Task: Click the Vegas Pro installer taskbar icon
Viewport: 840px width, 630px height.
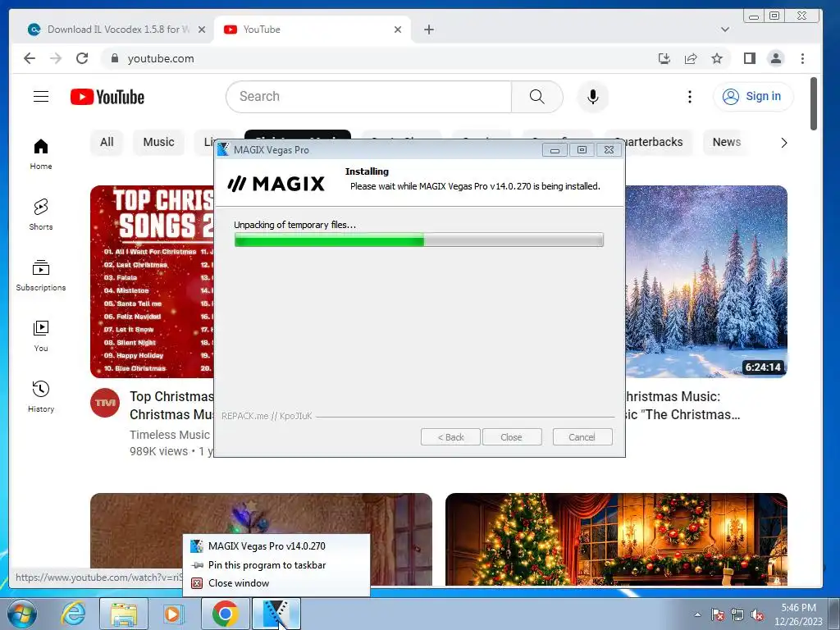Action: 276,614
